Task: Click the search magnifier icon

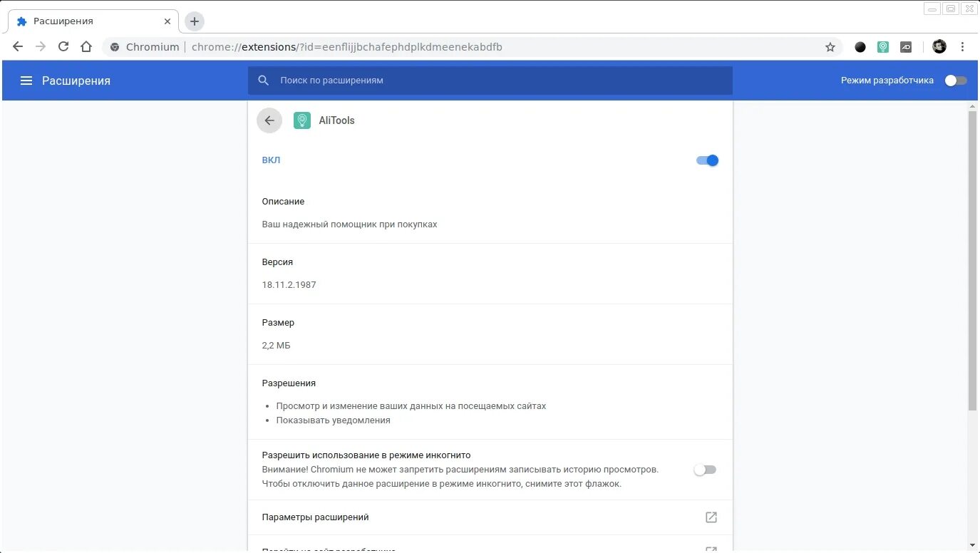Action: click(264, 81)
